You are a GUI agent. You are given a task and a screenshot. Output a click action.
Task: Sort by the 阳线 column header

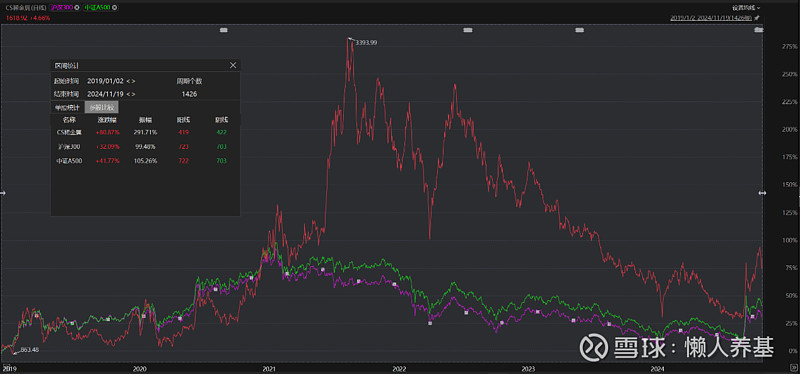pyautogui.click(x=184, y=120)
